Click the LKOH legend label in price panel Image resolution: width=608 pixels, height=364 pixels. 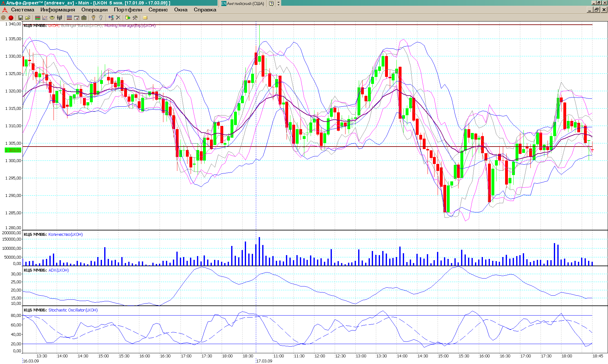53,26
